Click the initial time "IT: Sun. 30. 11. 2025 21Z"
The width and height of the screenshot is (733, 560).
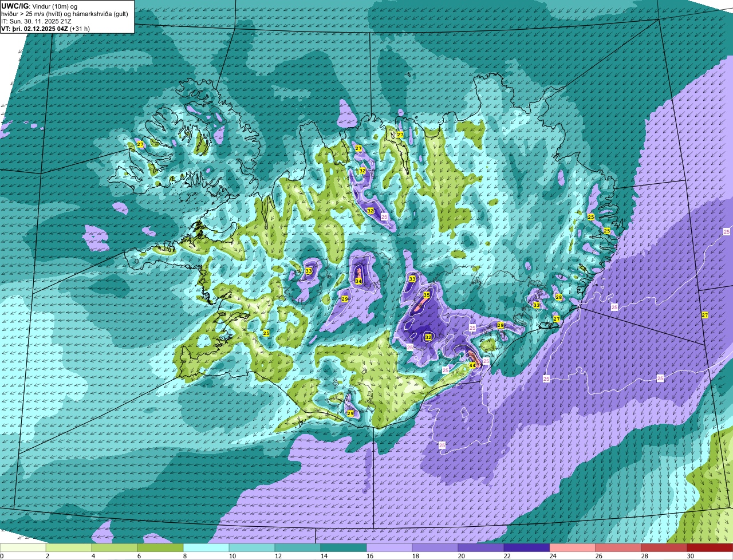pyautogui.click(x=37, y=21)
